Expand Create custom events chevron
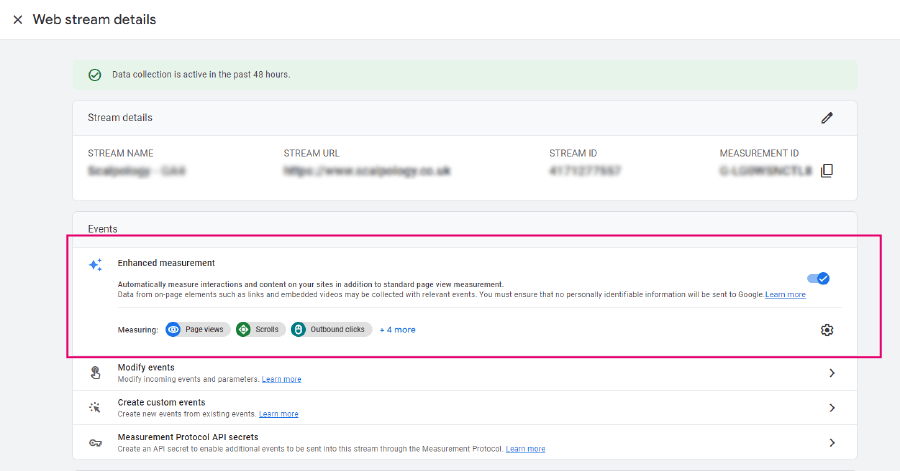Image resolution: width=900 pixels, height=471 pixels. coord(832,408)
